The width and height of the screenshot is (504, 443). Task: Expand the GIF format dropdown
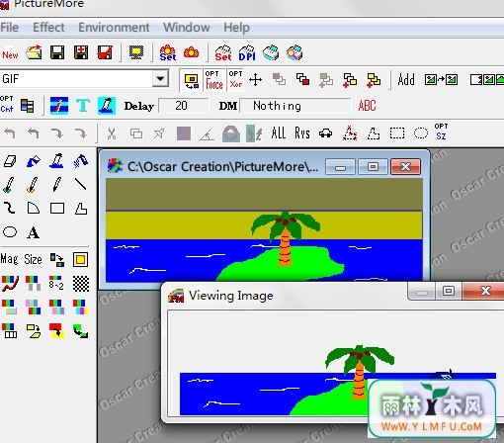(160, 79)
